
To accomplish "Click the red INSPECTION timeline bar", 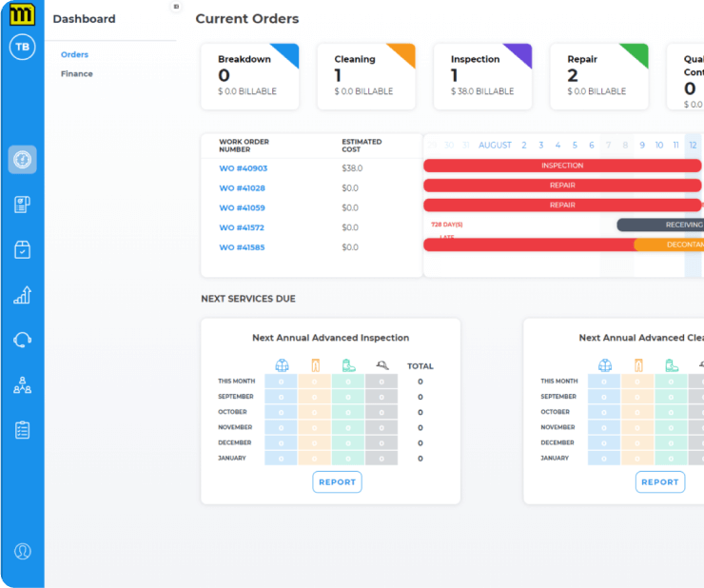I will tap(562, 166).
